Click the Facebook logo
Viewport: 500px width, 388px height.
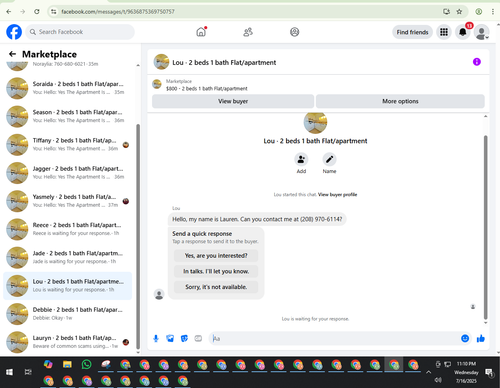tap(14, 32)
